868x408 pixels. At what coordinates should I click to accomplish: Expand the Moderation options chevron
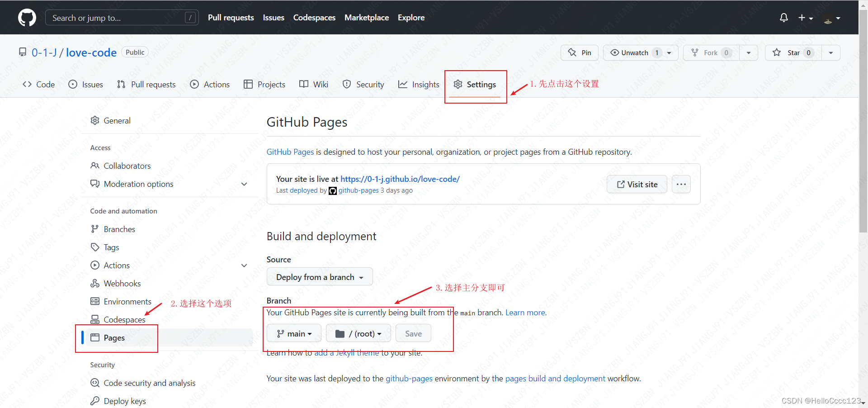tap(244, 184)
